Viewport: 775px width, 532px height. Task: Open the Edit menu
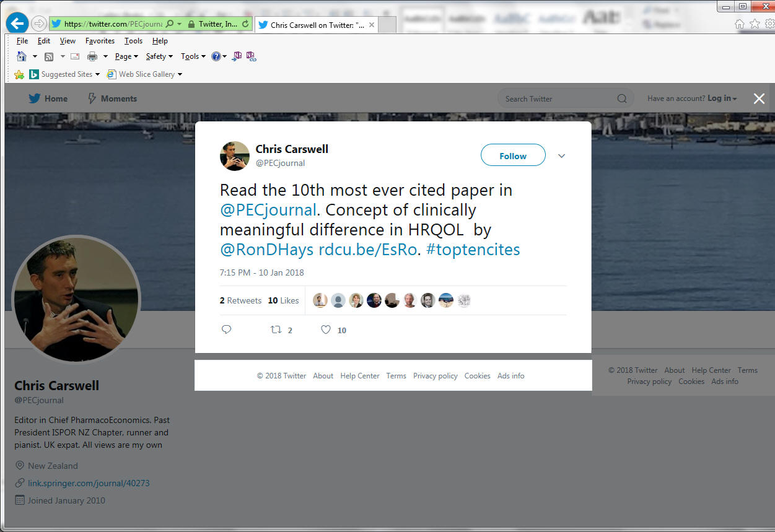[44, 41]
